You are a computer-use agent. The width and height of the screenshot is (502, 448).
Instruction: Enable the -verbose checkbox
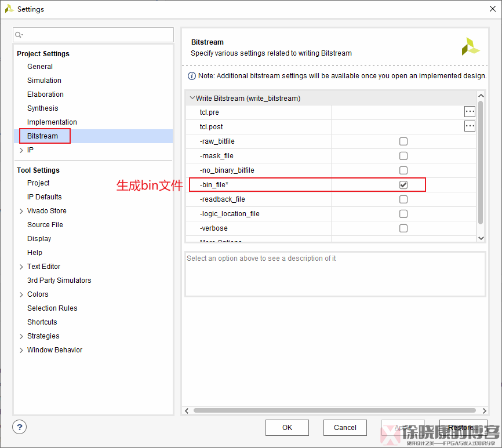pyautogui.click(x=403, y=228)
